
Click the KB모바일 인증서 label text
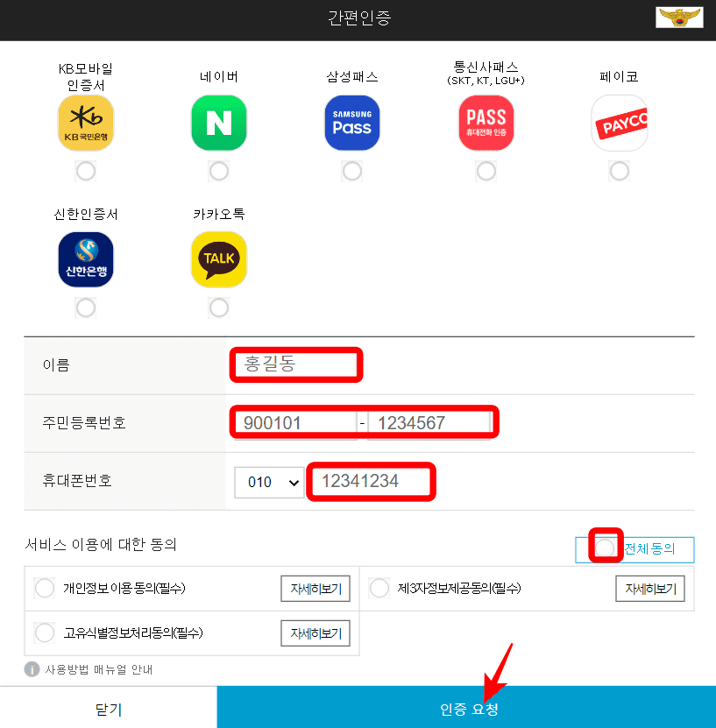click(x=86, y=77)
